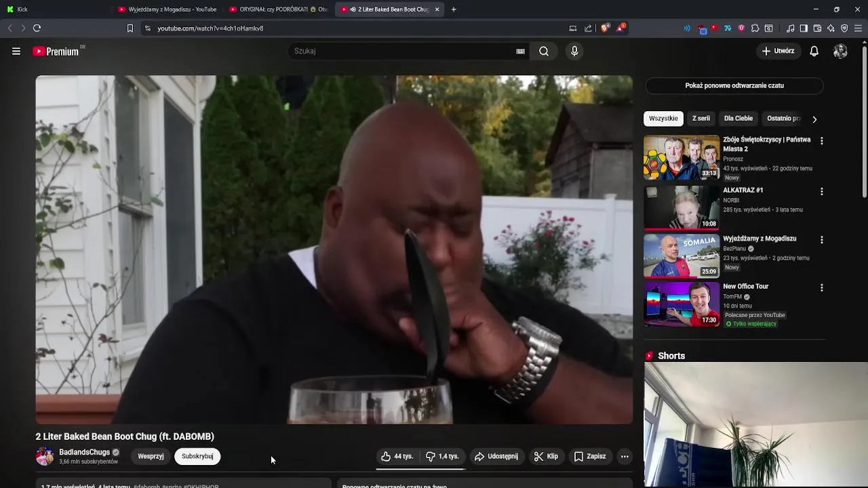The height and width of the screenshot is (488, 868).
Task: Open a new browser tab
Action: 454,9
